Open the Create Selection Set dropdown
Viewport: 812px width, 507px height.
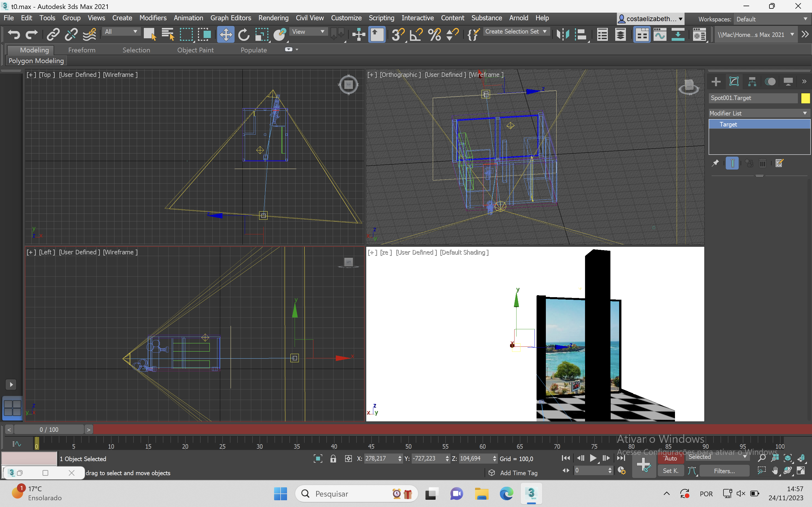pyautogui.click(x=515, y=32)
